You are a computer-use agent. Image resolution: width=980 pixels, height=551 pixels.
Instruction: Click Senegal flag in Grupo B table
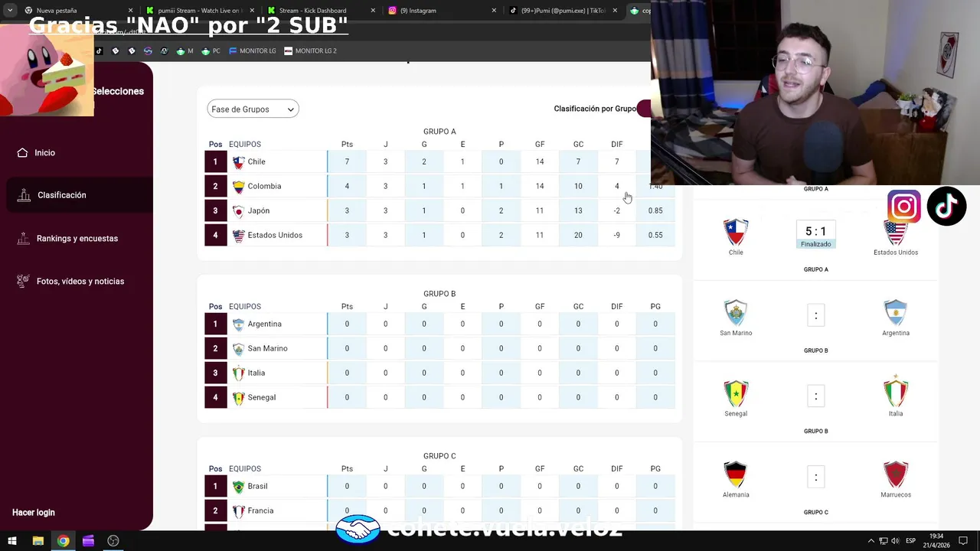coord(238,397)
